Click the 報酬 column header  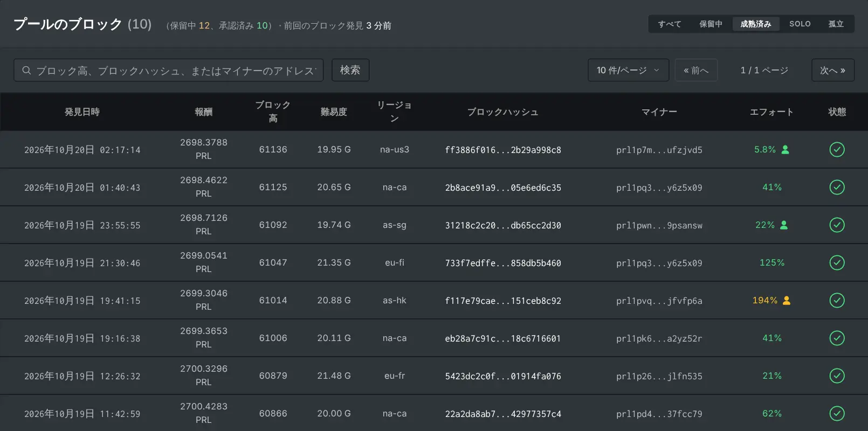coord(204,112)
